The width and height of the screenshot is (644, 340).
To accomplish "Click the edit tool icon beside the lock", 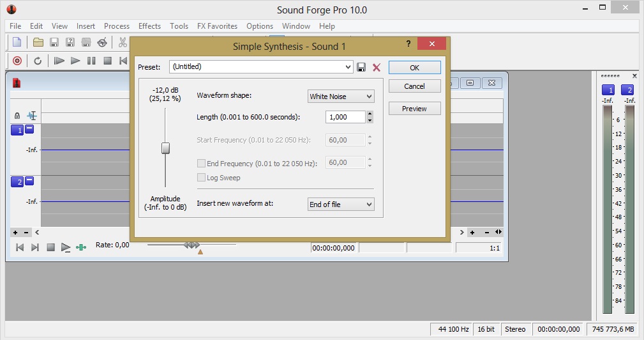I will [x=32, y=116].
